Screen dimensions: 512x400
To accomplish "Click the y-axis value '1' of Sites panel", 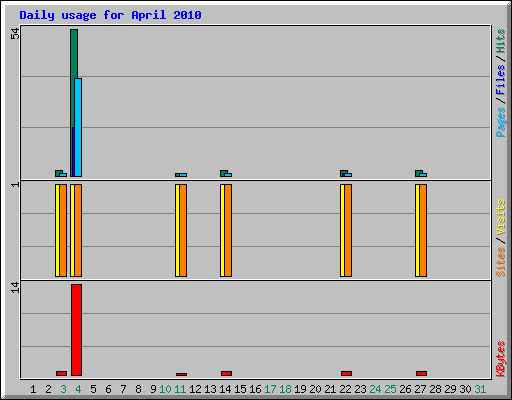I will (15, 184).
